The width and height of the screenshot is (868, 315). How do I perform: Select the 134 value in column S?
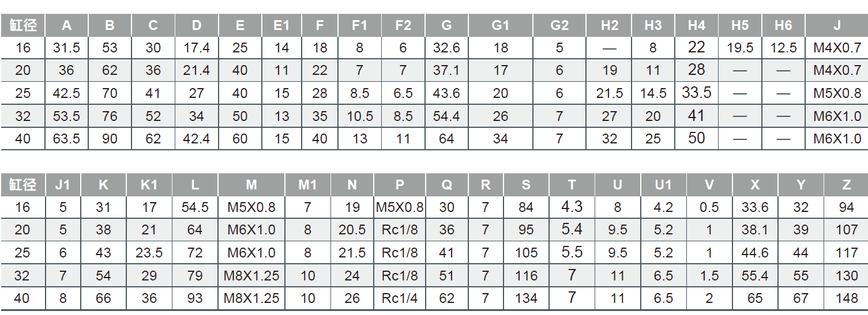tap(526, 298)
